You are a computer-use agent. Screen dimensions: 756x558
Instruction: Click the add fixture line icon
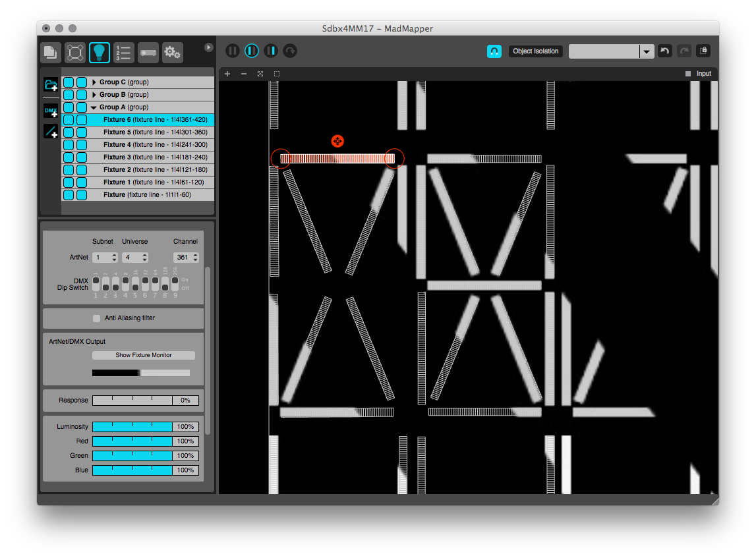51,132
